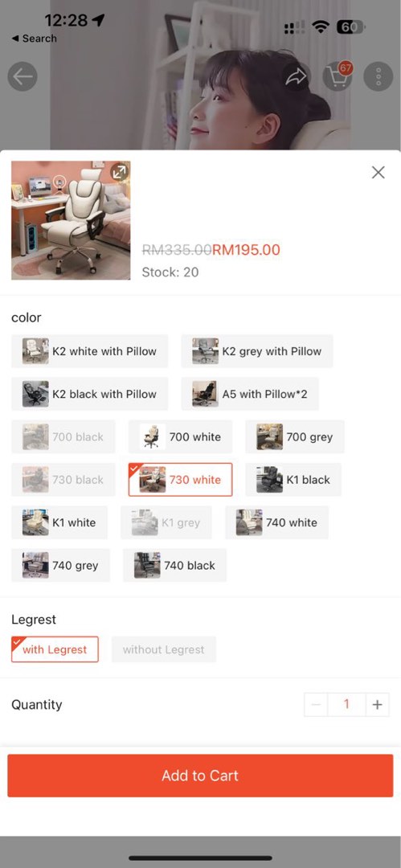Tap the share arrow icon
The width and height of the screenshot is (401, 868).
(296, 76)
